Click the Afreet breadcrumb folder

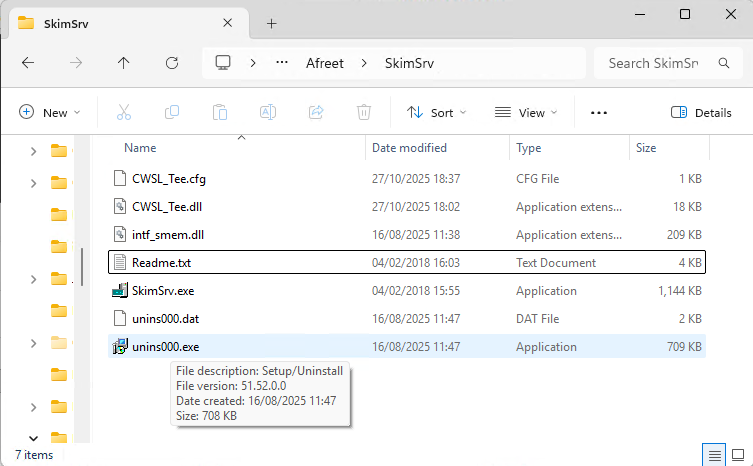[x=324, y=63]
